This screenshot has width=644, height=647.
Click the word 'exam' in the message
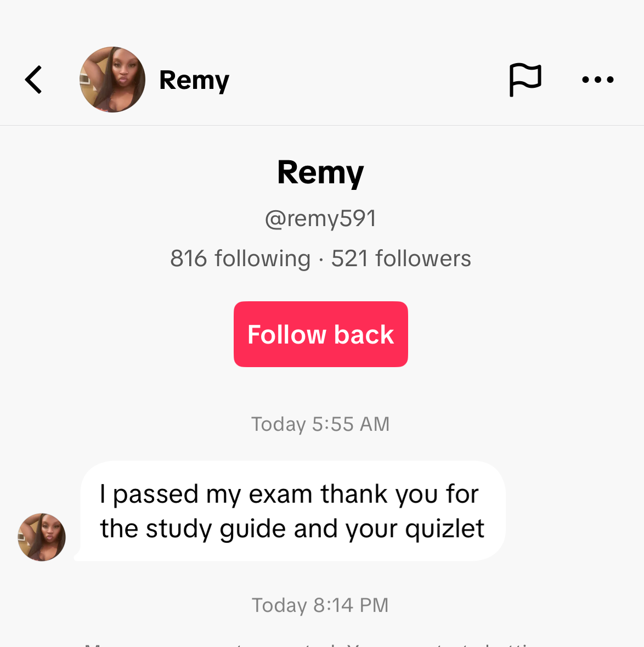click(280, 494)
